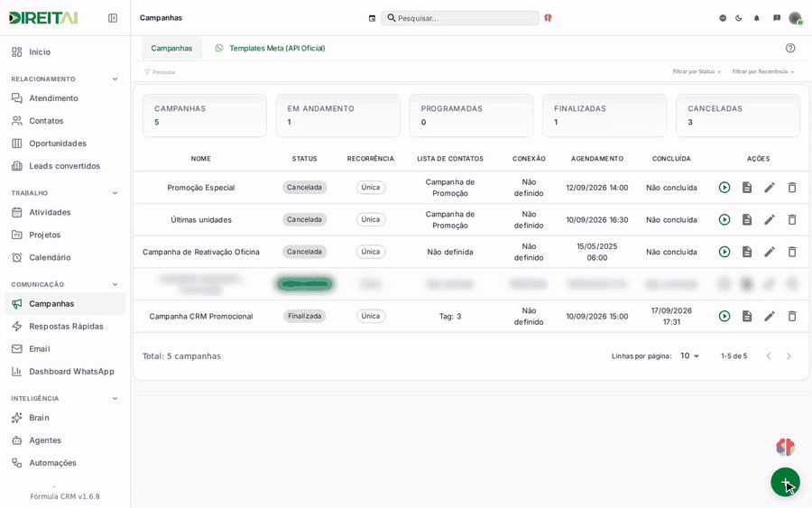Screen dimensions: 812x508
Task: Open notifications bell icon
Action: (x=757, y=18)
